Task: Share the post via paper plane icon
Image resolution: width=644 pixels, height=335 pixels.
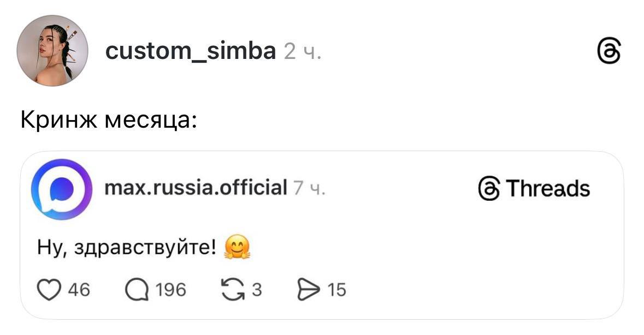Action: (309, 290)
